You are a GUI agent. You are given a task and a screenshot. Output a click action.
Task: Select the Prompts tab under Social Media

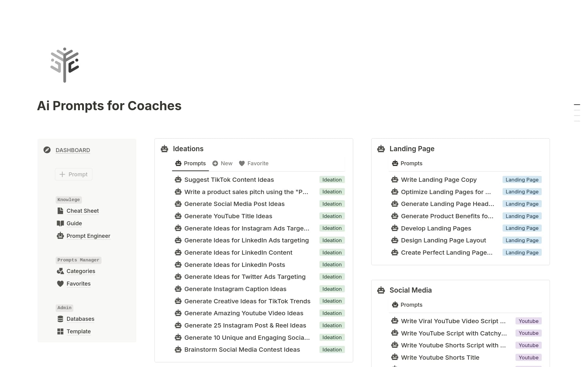[407, 305]
